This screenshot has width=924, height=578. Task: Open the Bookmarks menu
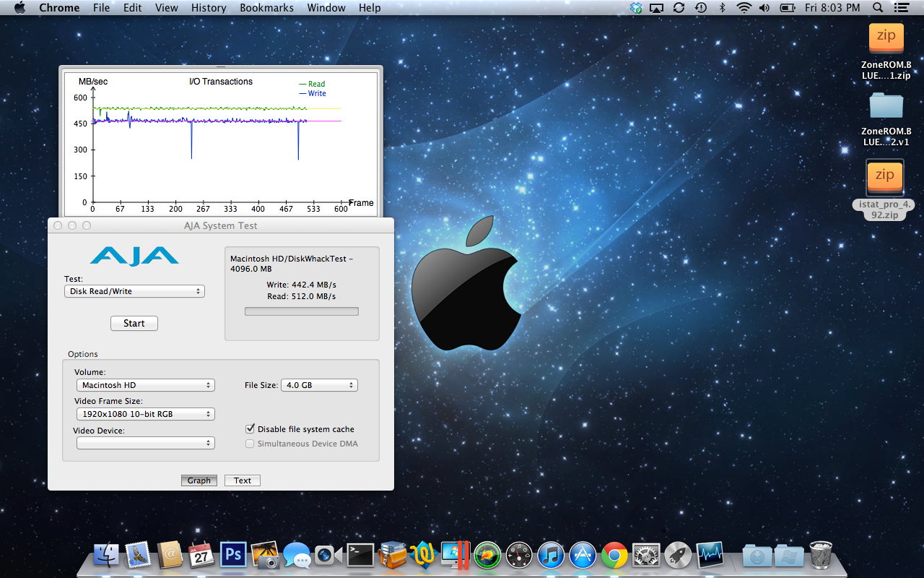point(266,8)
